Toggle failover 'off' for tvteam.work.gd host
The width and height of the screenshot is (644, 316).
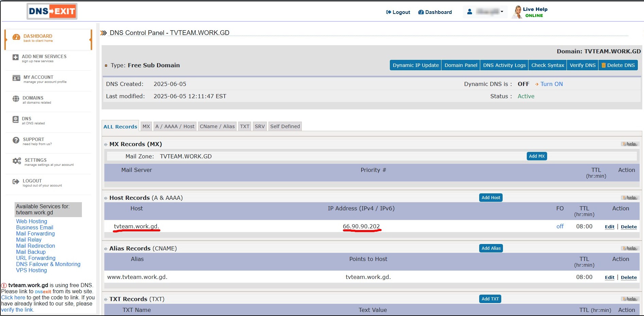click(560, 226)
